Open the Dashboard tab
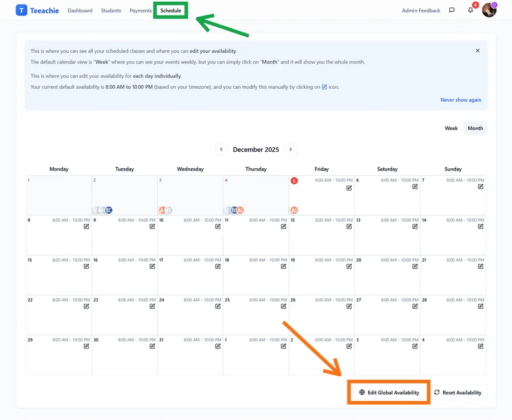 click(80, 10)
